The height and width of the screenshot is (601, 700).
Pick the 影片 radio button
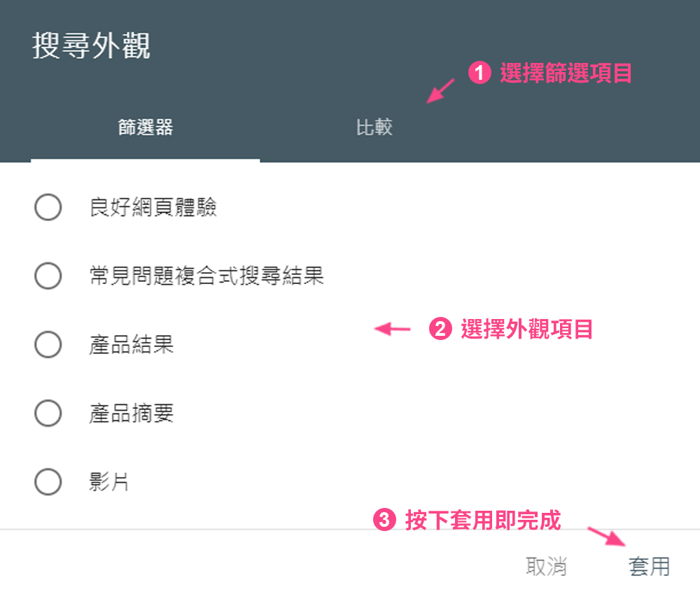click(x=48, y=482)
